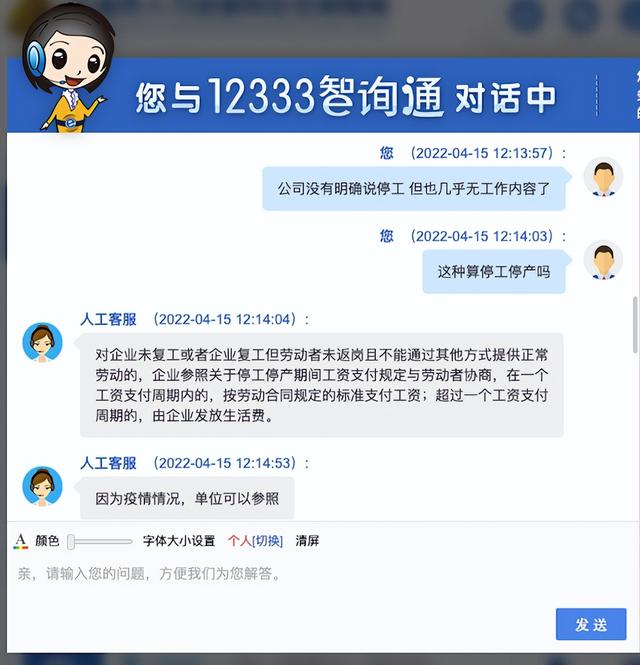This screenshot has width=640, height=665.
Task: Click the bubble 因为疫情情况，单位可以参照
Action: point(187,498)
